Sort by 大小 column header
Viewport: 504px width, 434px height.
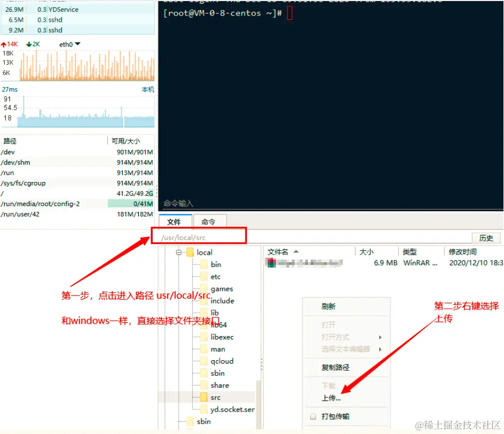(366, 252)
